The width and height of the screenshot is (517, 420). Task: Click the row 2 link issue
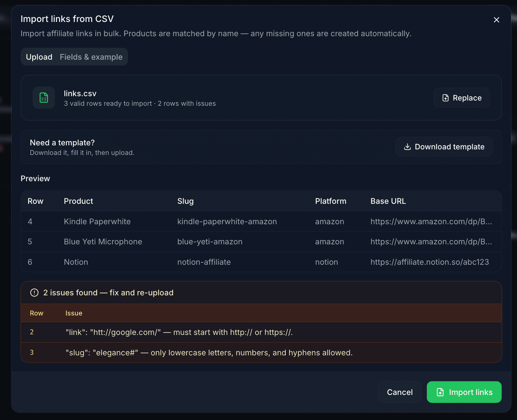179,332
